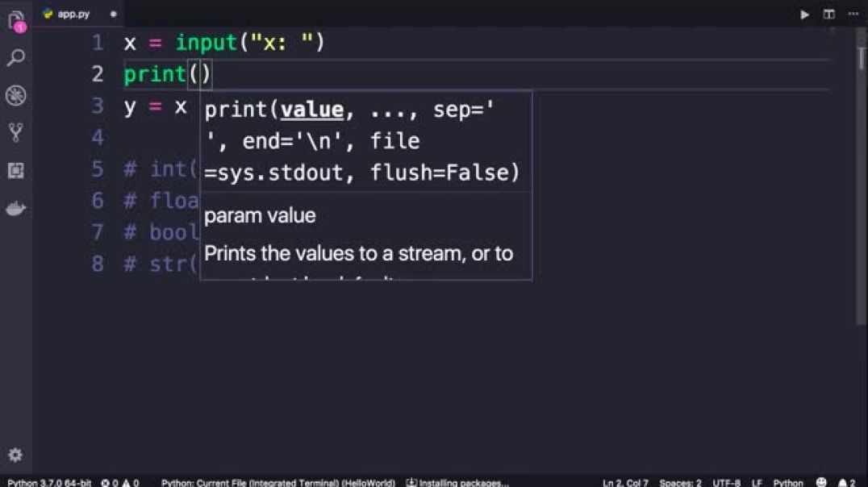Open the notifications bell in status bar
868x487 pixels.
[x=844, y=482]
